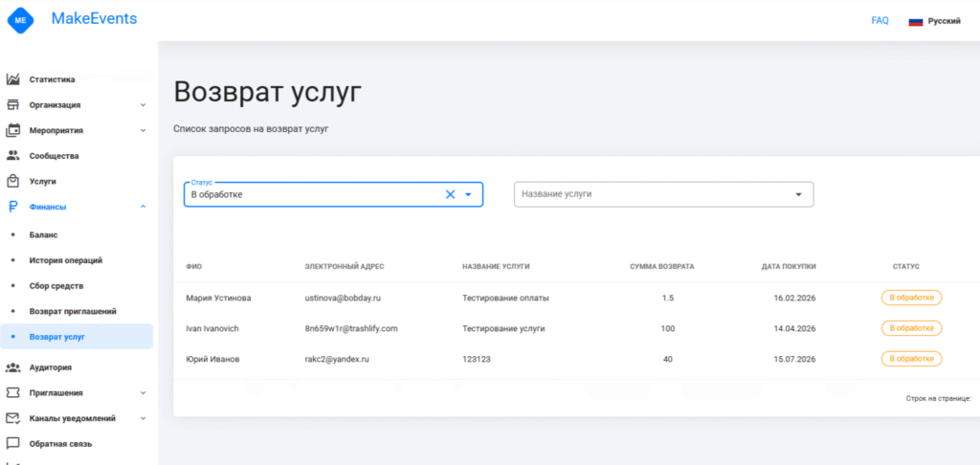Viewport: 980px width, 465px height.
Task: Open the Сообщества menu item
Action: click(54, 156)
